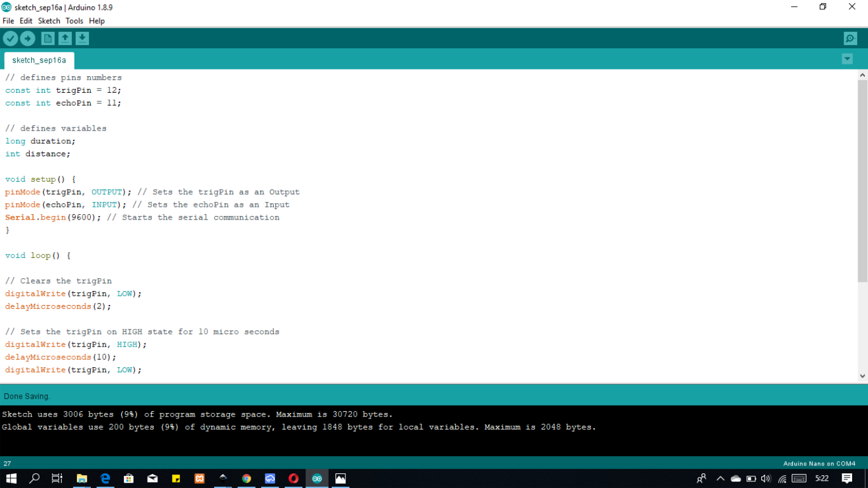Open Task View on the taskbar
868x488 pixels.
point(57,479)
